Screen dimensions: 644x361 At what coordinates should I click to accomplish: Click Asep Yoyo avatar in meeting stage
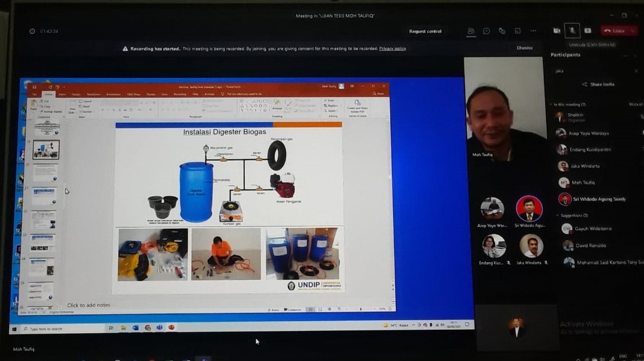[x=492, y=209]
